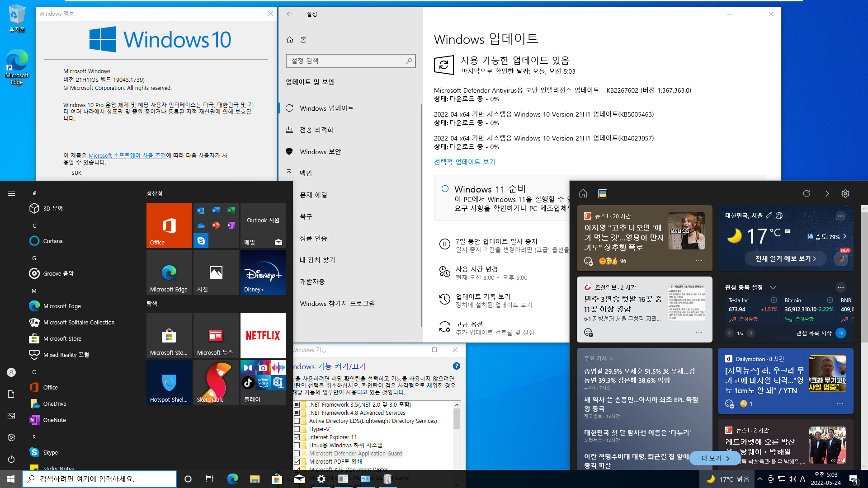This screenshot has height=488, width=868.
Task: Click Windows Features list vertical scrollbar
Action: coord(457,419)
